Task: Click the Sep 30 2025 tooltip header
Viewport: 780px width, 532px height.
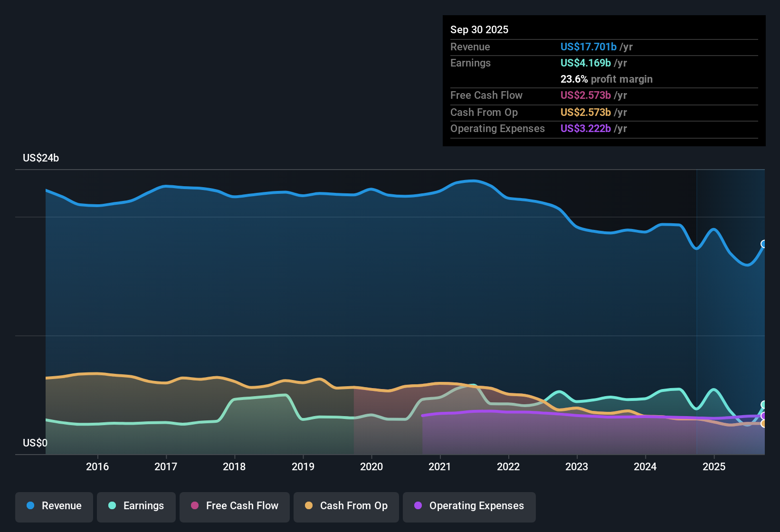Action: click(479, 30)
